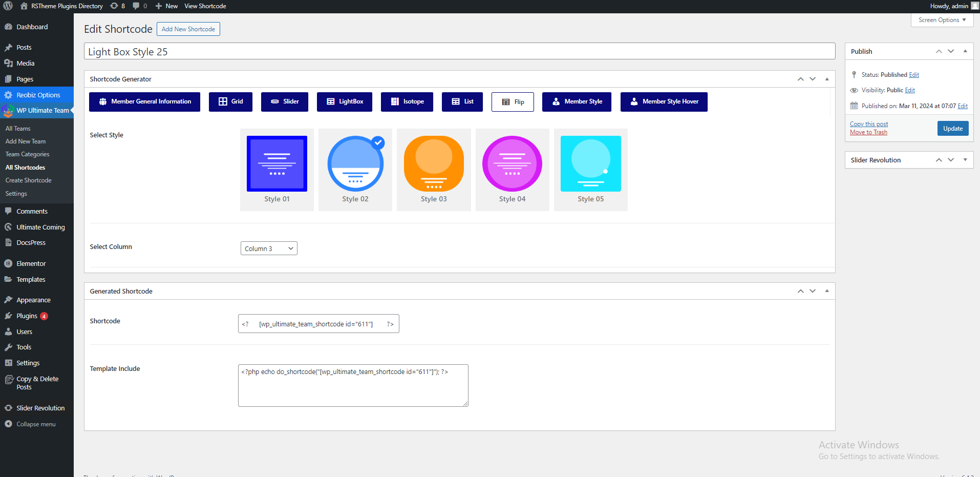The image size is (980, 477).
Task: Click Move to Trash link
Action: click(868, 132)
